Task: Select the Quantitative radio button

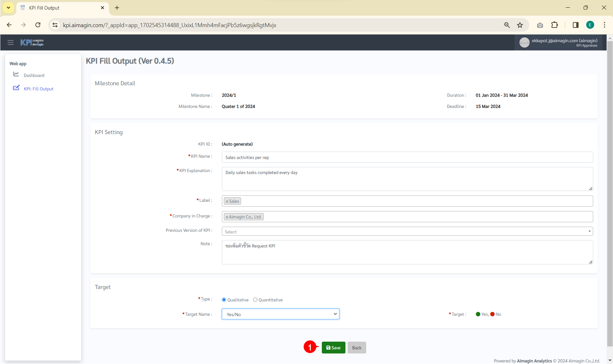Action: click(255, 300)
